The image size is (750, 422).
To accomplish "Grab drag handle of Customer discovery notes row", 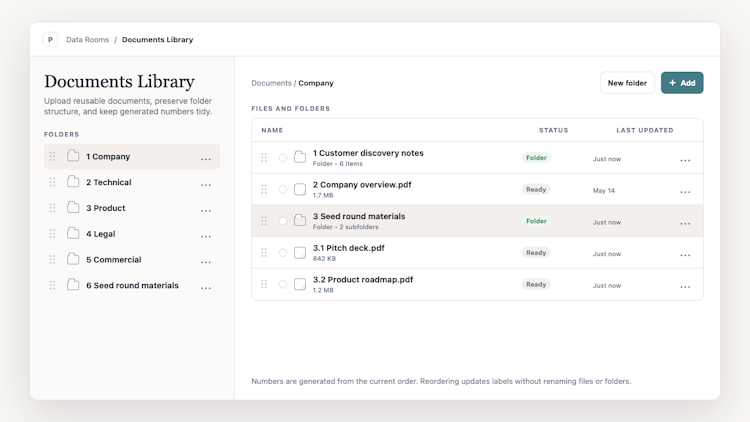I will 264,157.
